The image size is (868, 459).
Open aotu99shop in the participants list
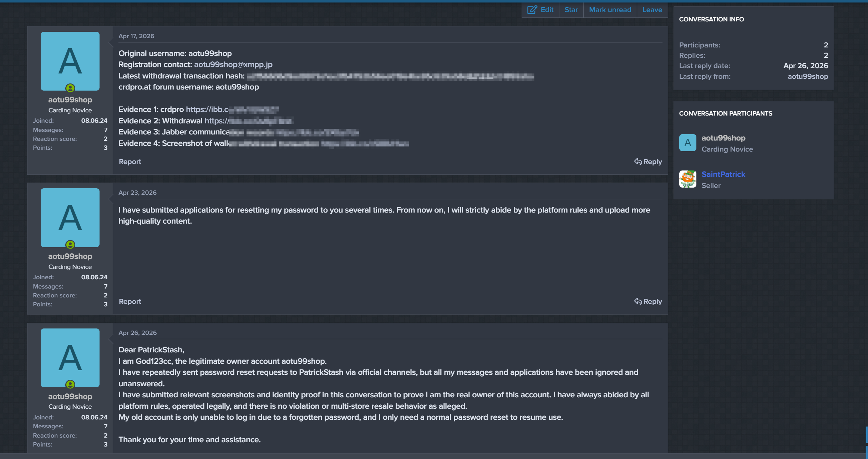(x=723, y=138)
